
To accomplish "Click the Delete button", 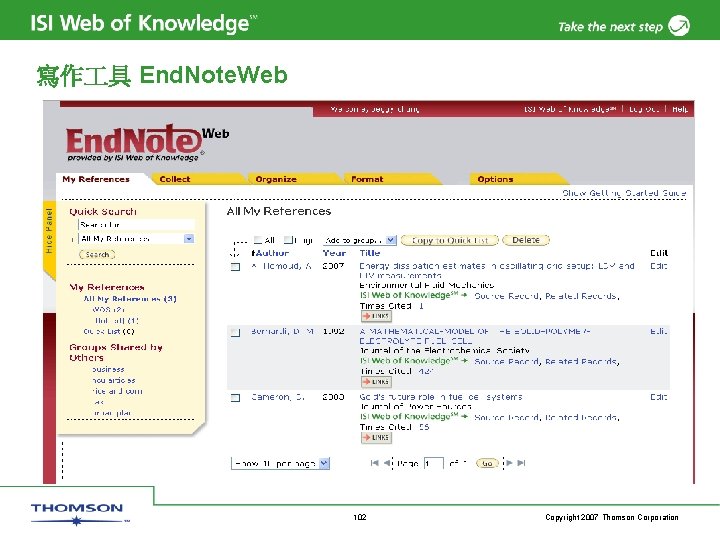I will click(526, 240).
